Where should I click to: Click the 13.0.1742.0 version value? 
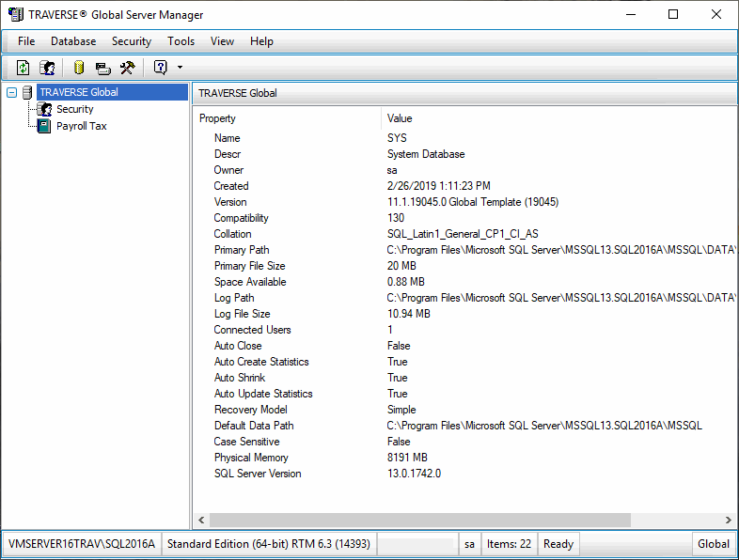(x=415, y=474)
